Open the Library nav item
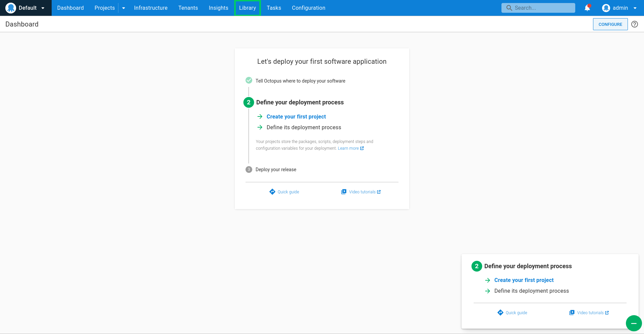This screenshot has width=644, height=334. [x=248, y=8]
